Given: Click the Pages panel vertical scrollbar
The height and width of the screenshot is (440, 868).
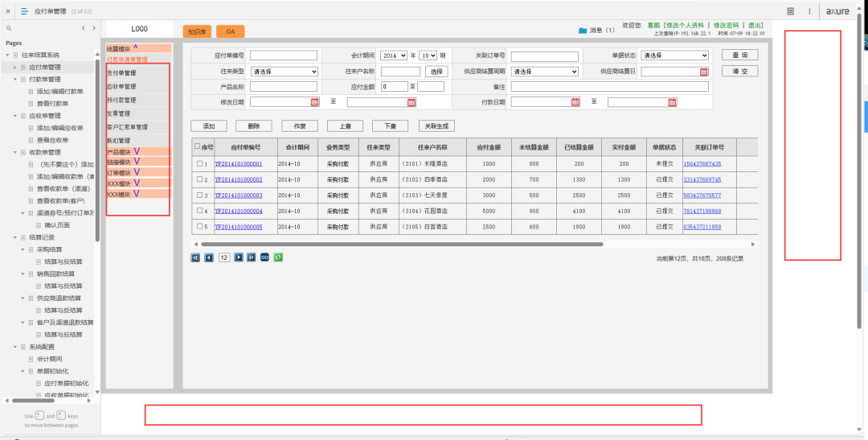Looking at the screenshot, I should click(x=98, y=150).
